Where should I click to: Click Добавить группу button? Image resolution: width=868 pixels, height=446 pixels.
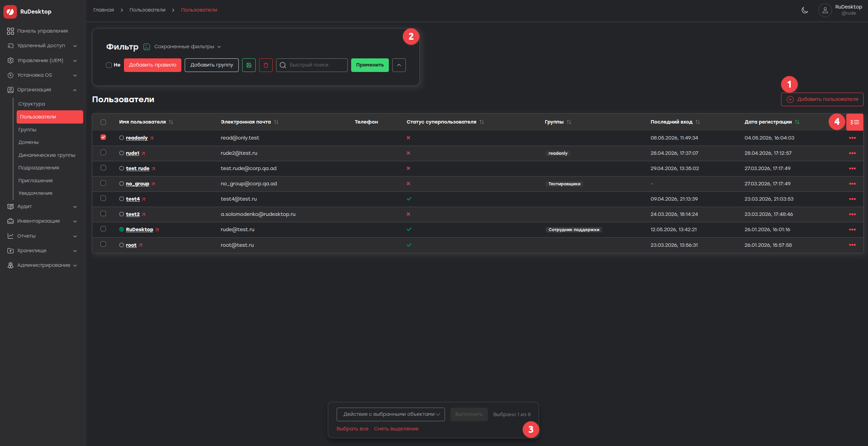pos(212,65)
